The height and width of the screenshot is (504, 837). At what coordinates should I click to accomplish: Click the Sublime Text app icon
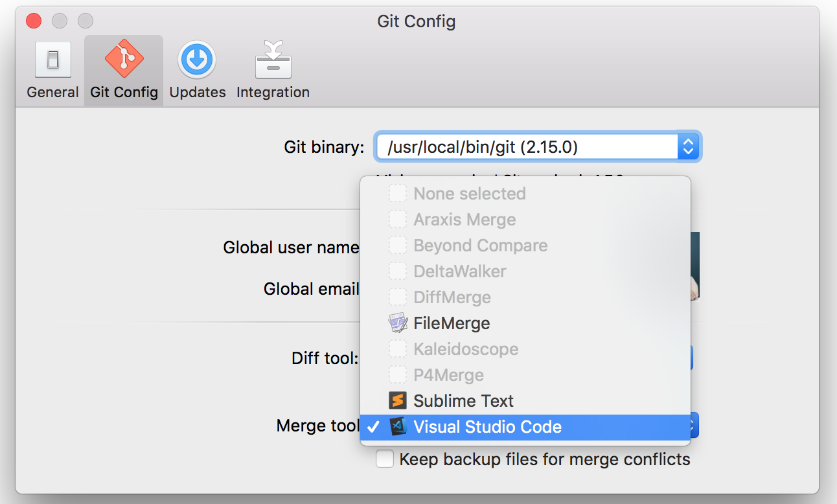coord(398,400)
